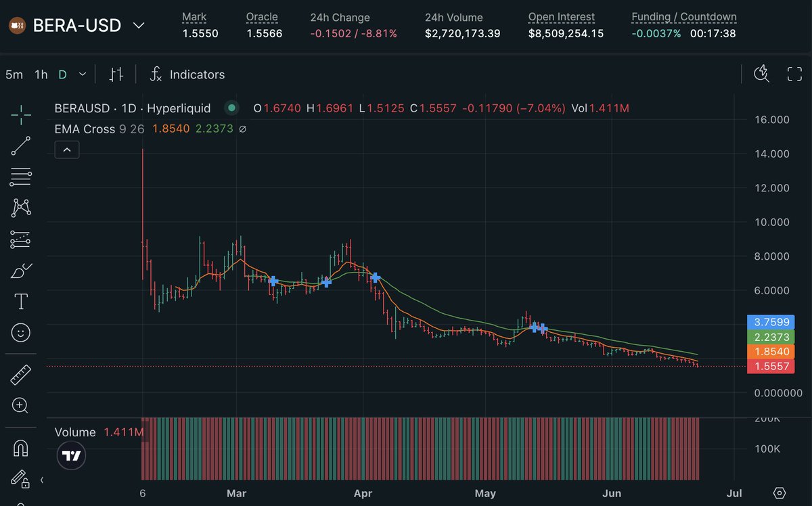Click the Funding / Countdown label
Viewport: 812px width, 506px height.
pos(684,17)
